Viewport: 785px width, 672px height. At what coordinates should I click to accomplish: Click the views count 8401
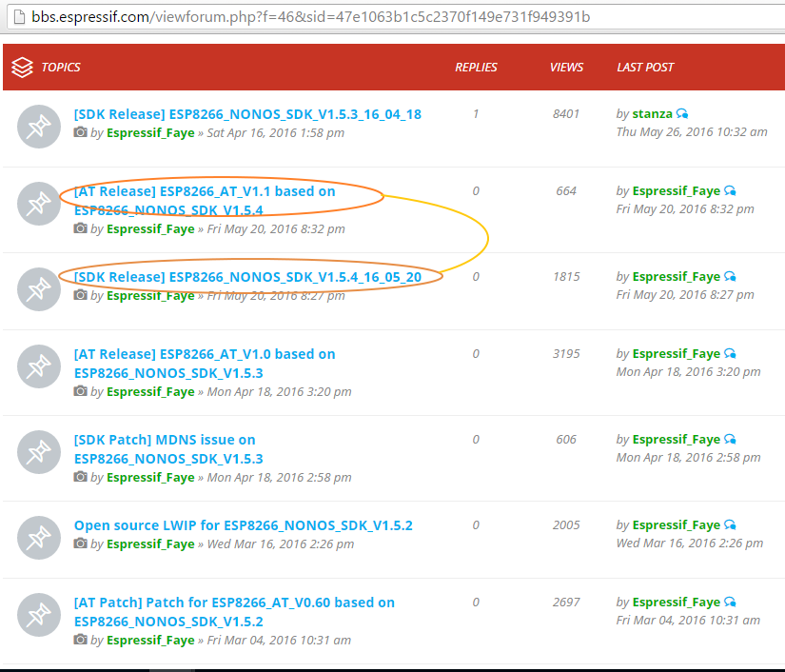click(x=566, y=114)
